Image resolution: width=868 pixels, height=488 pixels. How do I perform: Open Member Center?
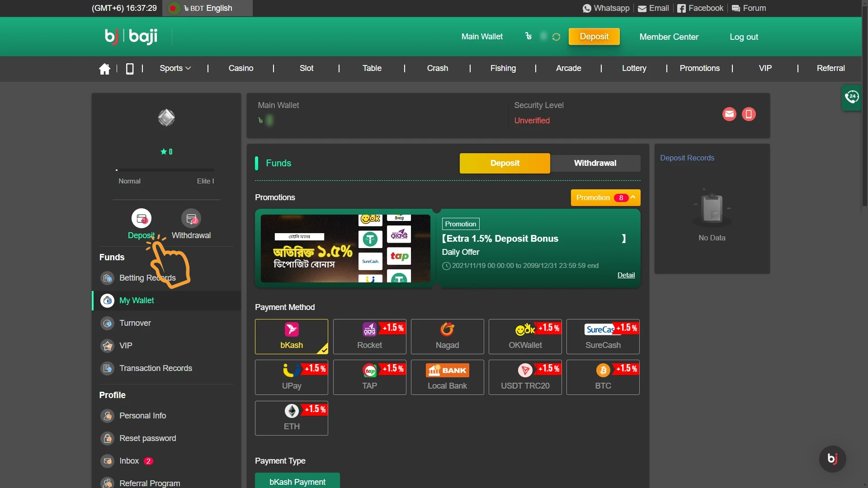point(669,37)
